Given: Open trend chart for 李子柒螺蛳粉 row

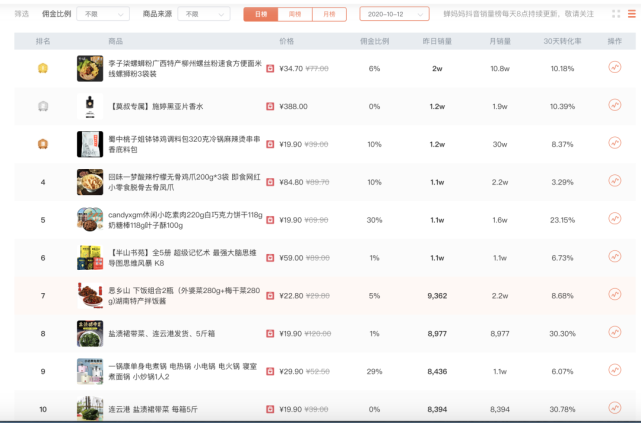Looking at the screenshot, I should pos(614,67).
